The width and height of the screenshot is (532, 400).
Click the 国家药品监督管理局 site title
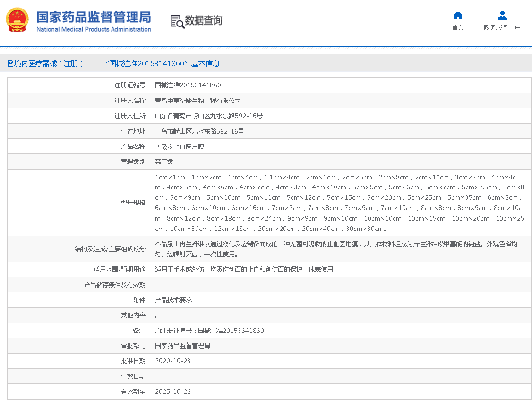(94, 17)
